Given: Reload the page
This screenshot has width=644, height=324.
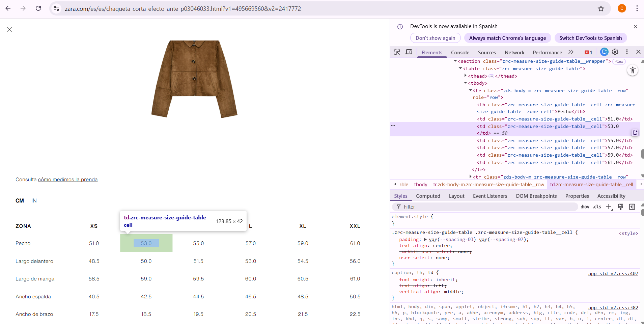Looking at the screenshot, I should coord(38,8).
